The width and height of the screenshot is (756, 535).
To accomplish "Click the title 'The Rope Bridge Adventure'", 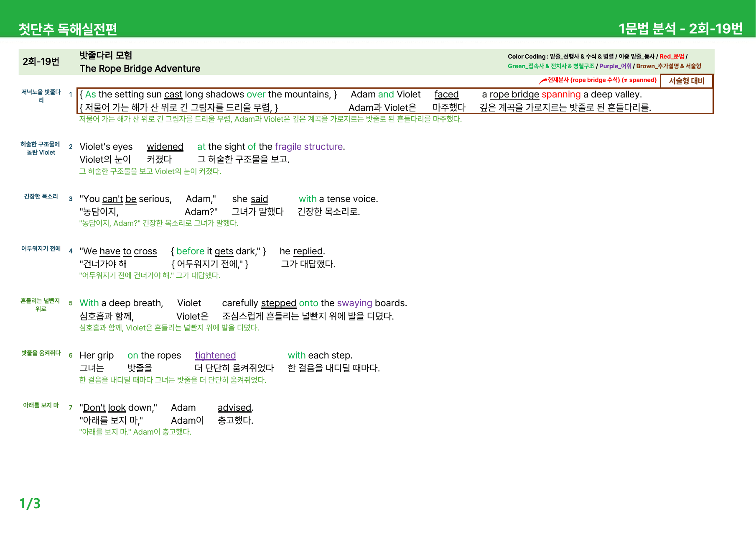I will coord(140,69).
